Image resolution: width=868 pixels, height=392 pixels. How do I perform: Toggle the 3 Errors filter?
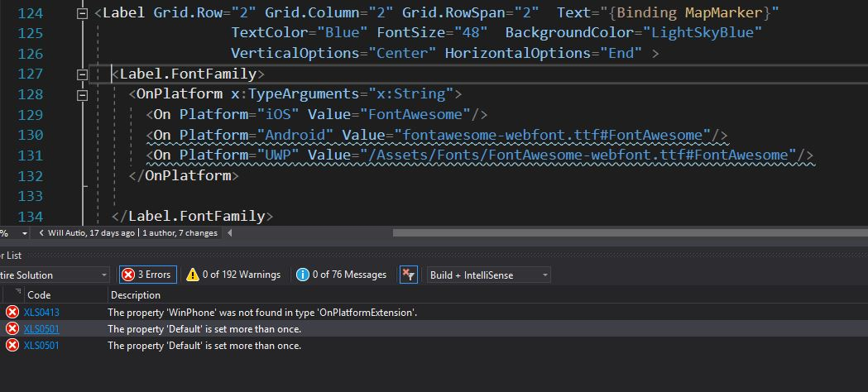[x=148, y=275]
